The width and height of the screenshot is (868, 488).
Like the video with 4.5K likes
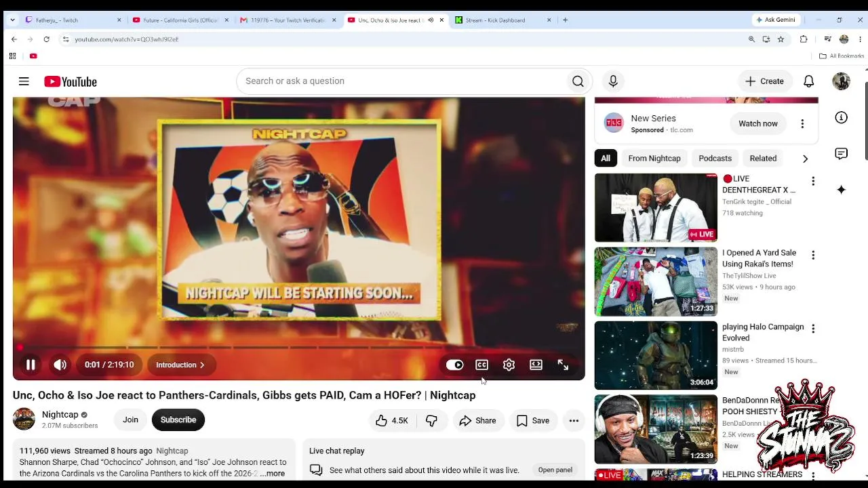(392, 420)
